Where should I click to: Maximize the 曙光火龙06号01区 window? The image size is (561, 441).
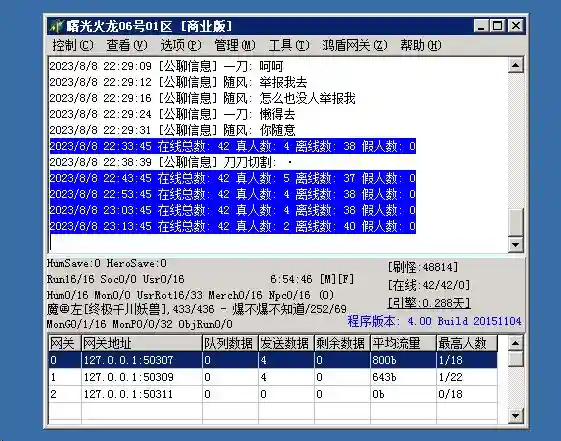[x=497, y=26]
